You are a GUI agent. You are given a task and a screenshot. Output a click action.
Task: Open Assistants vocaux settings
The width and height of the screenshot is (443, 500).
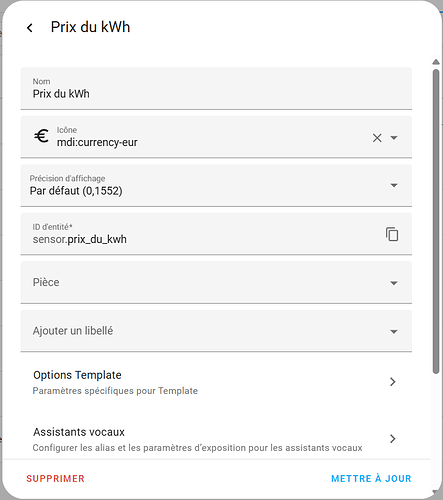[216, 439]
